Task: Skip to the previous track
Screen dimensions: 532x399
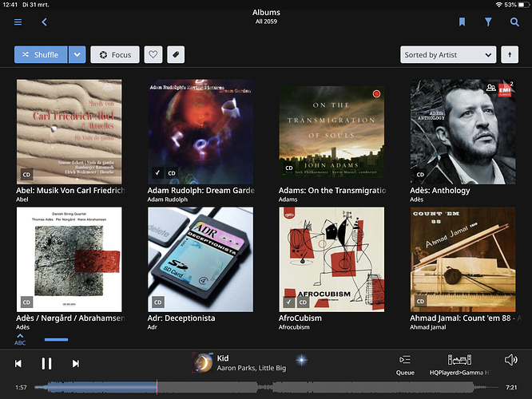Action: 18,364
